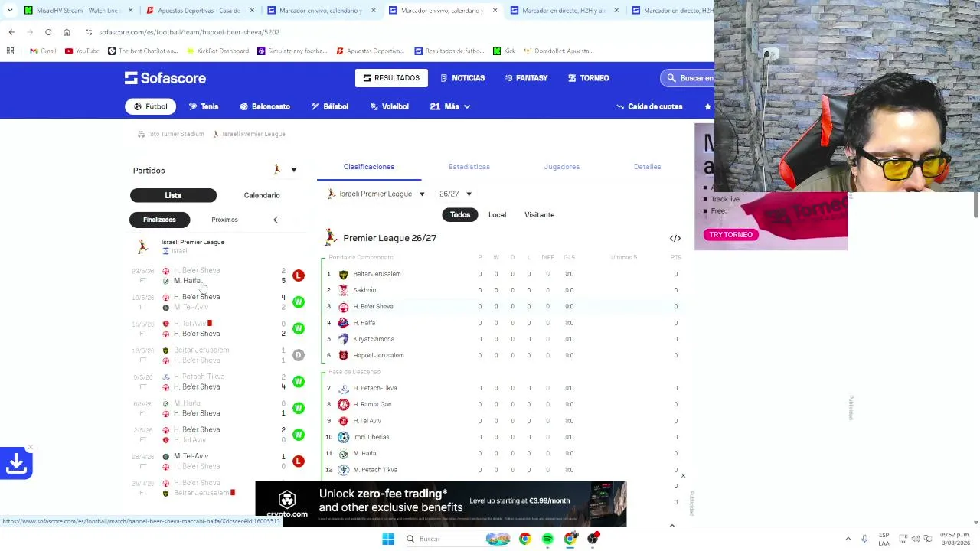980x551 pixels.
Task: Open the Partidos competition dropdown arrow
Action: point(293,170)
